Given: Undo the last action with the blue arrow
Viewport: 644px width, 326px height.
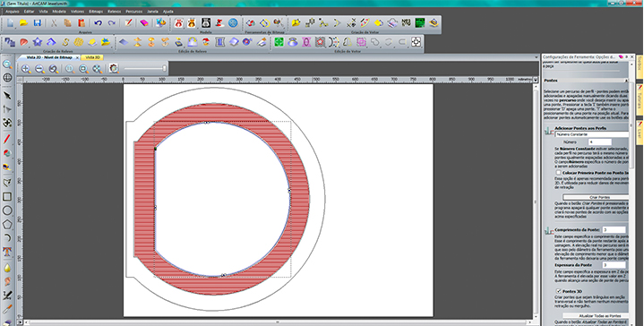Looking at the screenshot, I should [x=98, y=23].
